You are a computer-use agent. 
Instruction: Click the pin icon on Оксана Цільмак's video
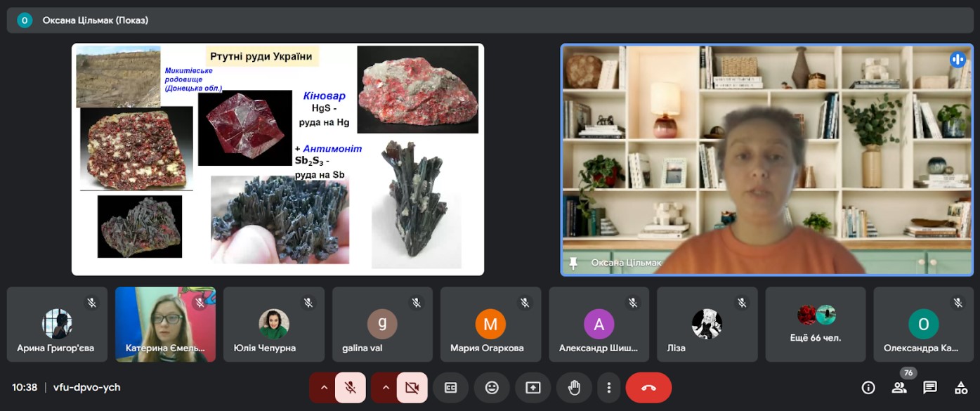(x=573, y=263)
